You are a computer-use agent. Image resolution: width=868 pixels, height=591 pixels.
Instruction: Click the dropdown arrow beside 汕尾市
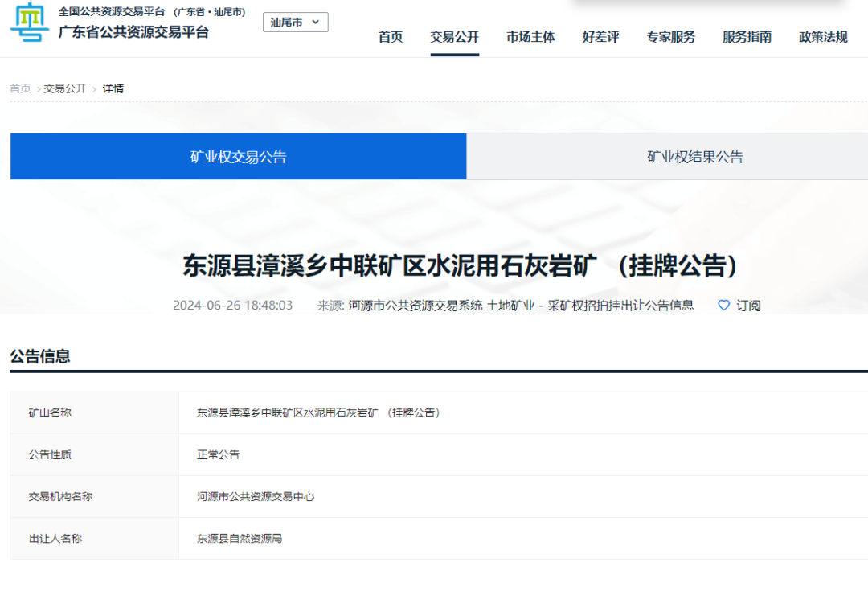coord(317,22)
